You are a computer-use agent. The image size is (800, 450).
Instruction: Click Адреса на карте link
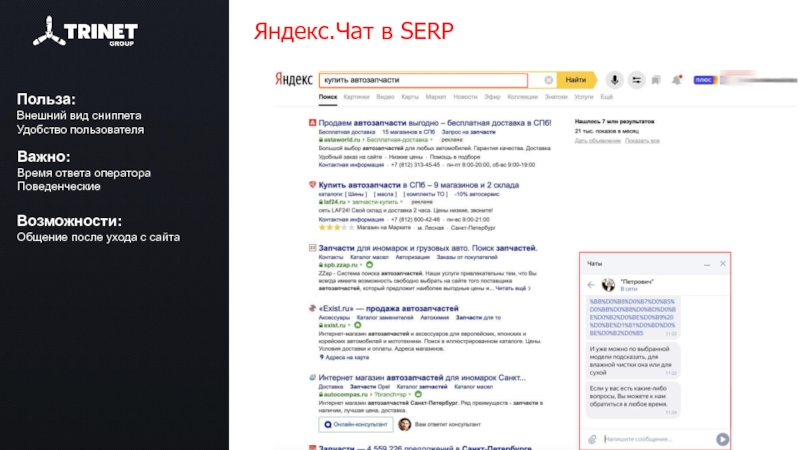pyautogui.click(x=347, y=357)
